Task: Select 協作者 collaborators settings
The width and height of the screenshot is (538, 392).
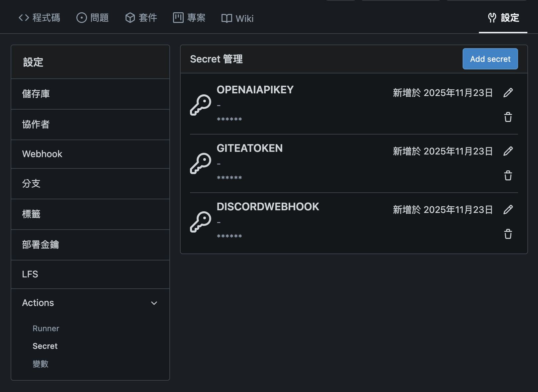Action: pos(36,125)
